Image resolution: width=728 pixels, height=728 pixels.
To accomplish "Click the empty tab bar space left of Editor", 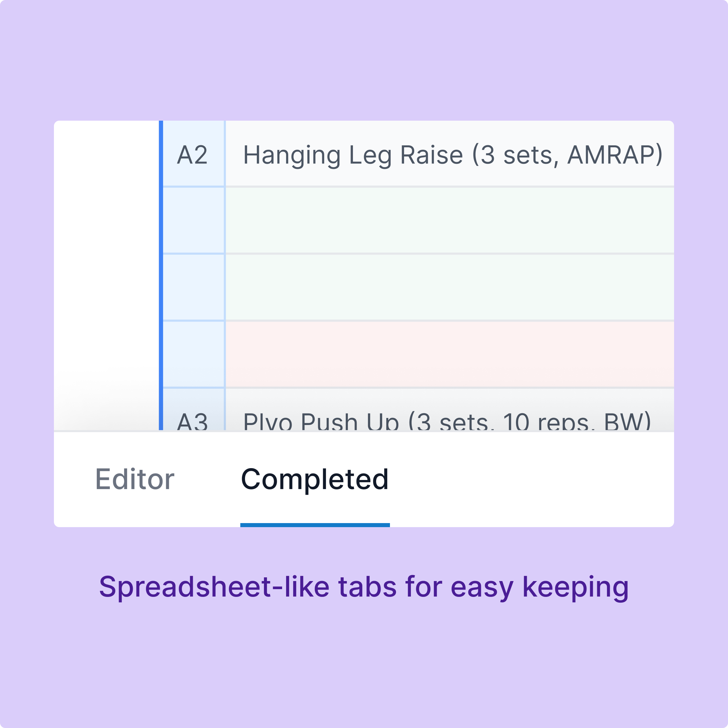I will pos(73,479).
